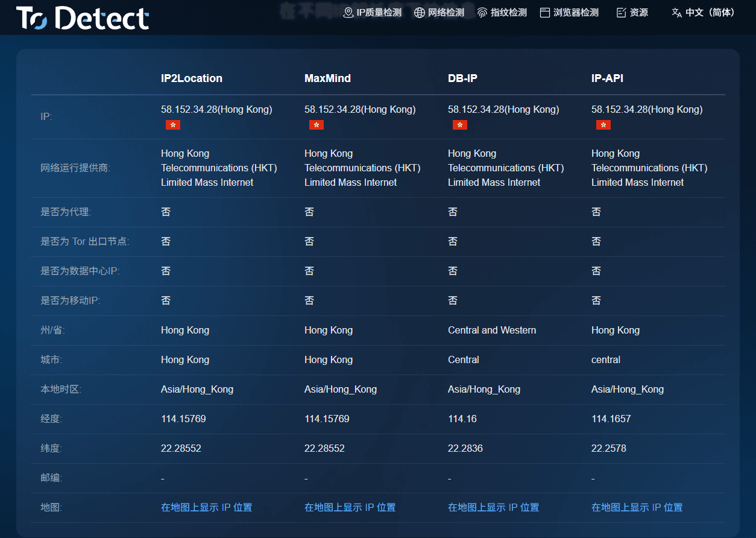Click the ToDetect logo

[83, 18]
